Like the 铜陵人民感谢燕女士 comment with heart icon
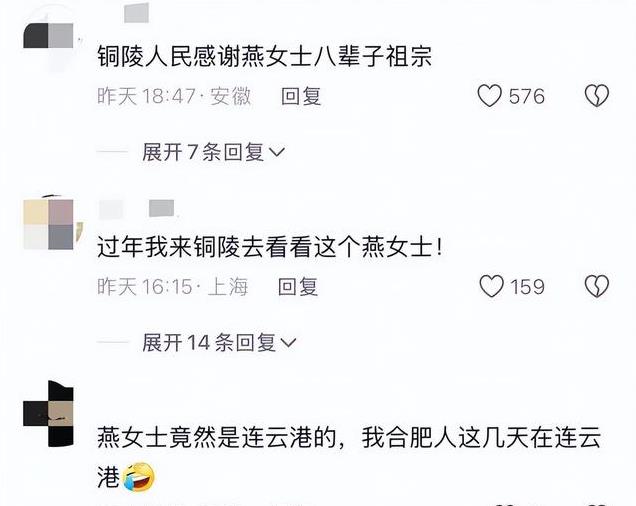The width and height of the screenshot is (636, 506). (490, 96)
